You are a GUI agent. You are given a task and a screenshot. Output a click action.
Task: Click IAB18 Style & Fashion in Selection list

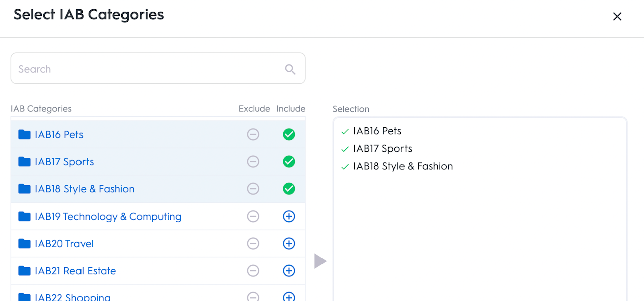click(x=403, y=166)
